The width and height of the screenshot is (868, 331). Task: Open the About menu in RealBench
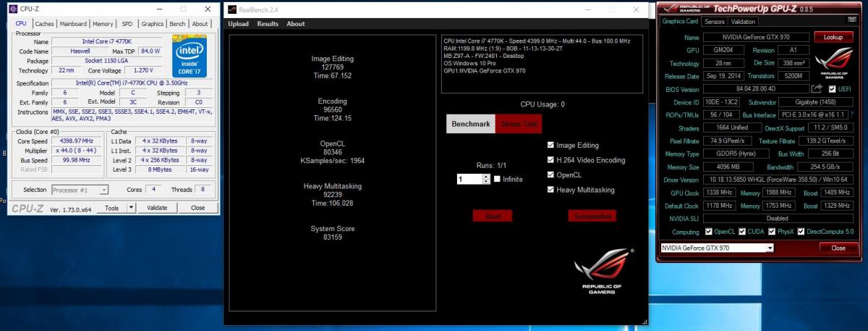coord(296,24)
